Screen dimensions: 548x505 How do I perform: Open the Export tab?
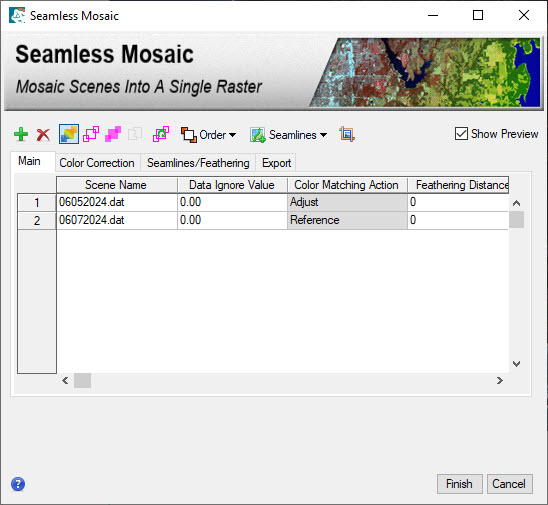(x=276, y=163)
